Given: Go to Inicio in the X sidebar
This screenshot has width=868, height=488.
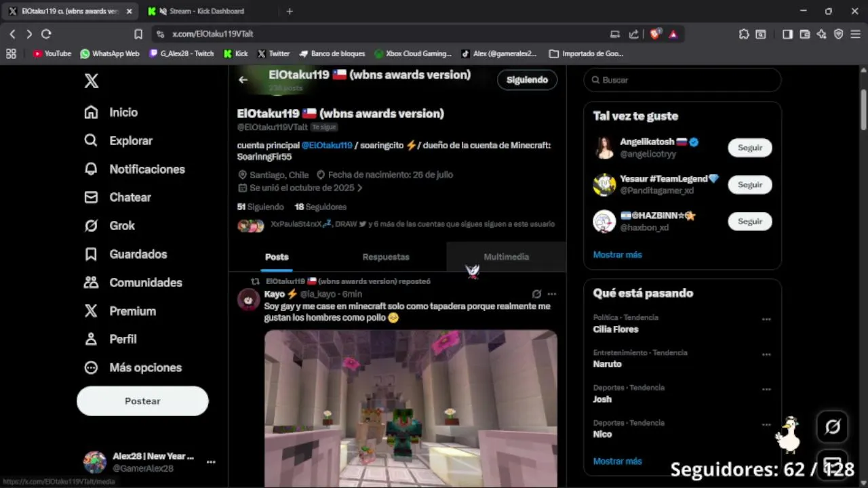Looking at the screenshot, I should point(111,113).
